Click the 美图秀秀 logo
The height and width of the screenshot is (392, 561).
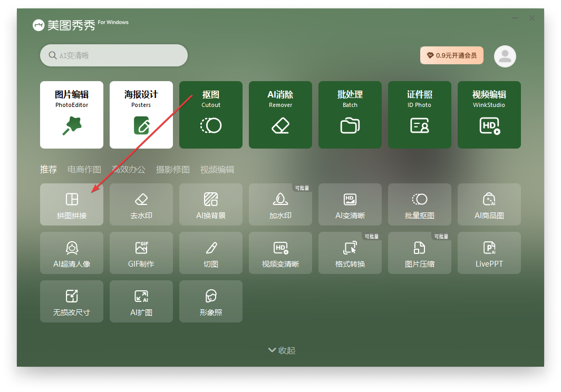(x=64, y=25)
